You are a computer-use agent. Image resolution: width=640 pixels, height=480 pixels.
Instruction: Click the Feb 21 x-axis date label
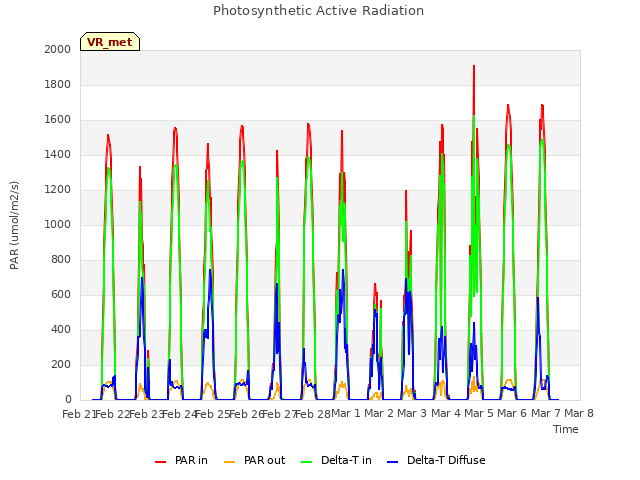(78, 414)
